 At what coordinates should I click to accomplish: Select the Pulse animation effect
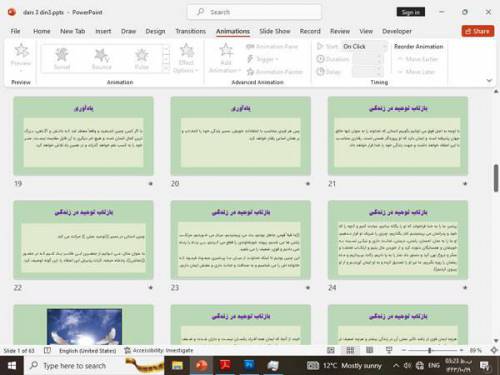point(142,59)
